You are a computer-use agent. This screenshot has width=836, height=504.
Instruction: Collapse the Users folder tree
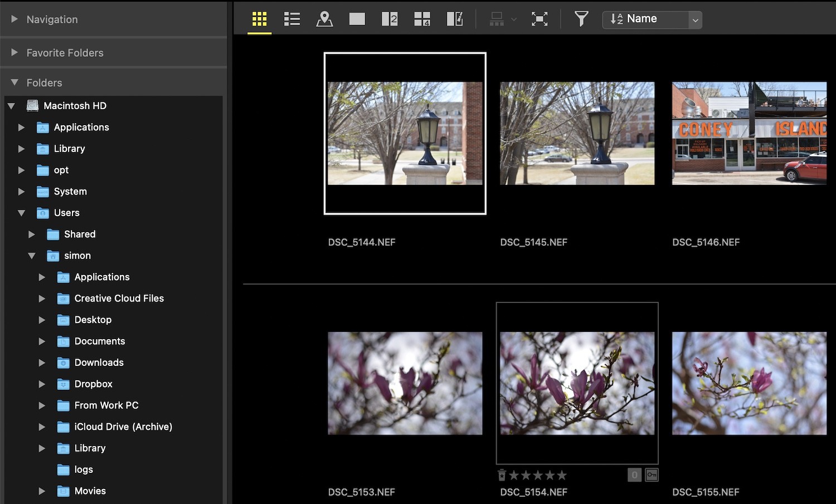pos(21,213)
